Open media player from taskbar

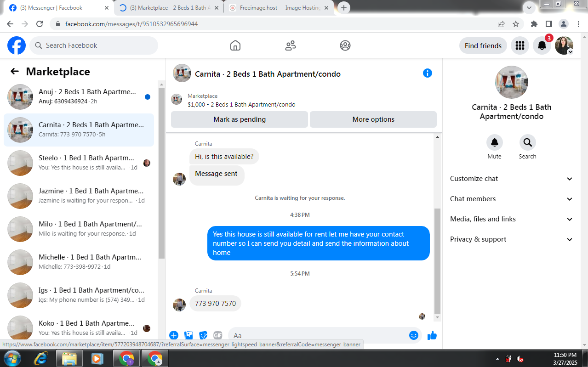click(97, 358)
